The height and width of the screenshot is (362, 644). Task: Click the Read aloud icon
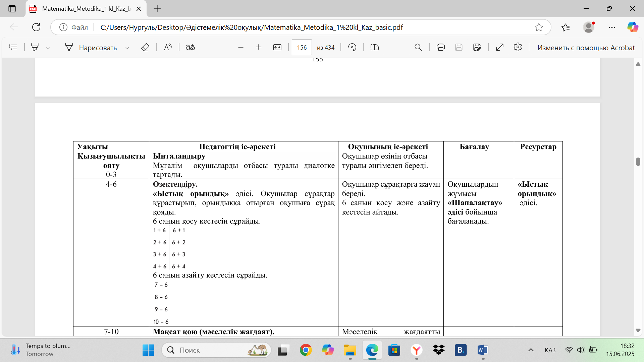click(x=168, y=47)
